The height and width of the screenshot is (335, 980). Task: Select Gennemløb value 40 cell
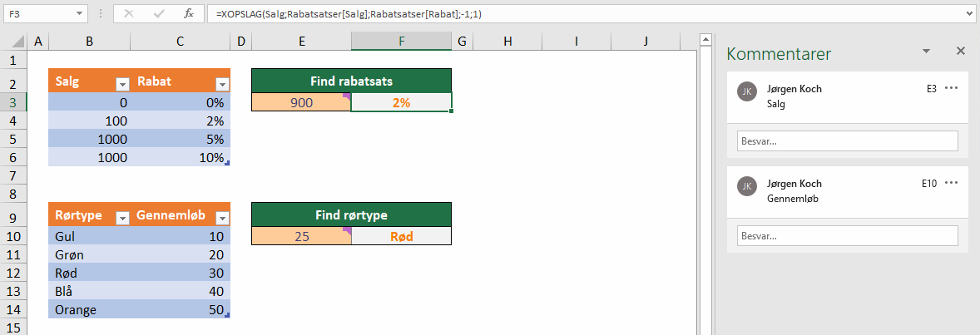(x=180, y=291)
